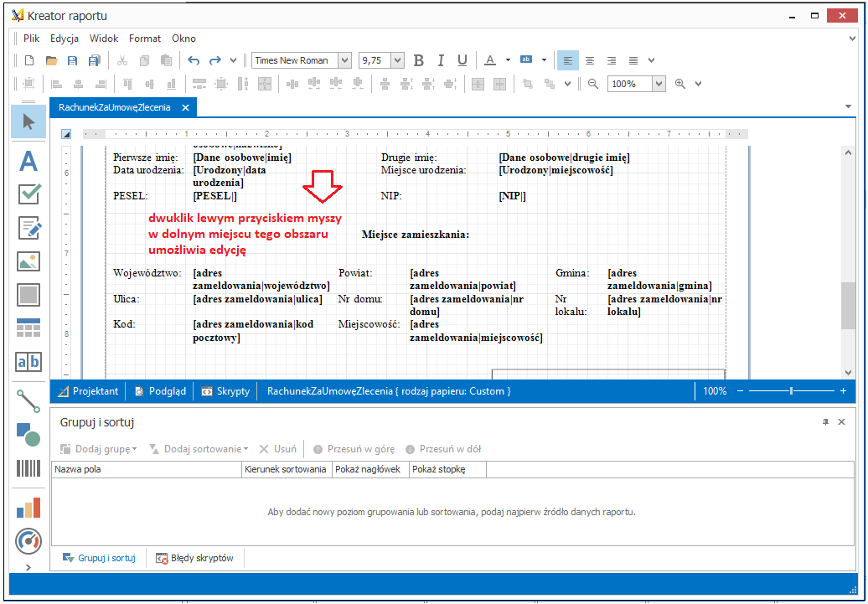Center the text alignment
The width and height of the screenshot is (868, 604).
[590, 60]
